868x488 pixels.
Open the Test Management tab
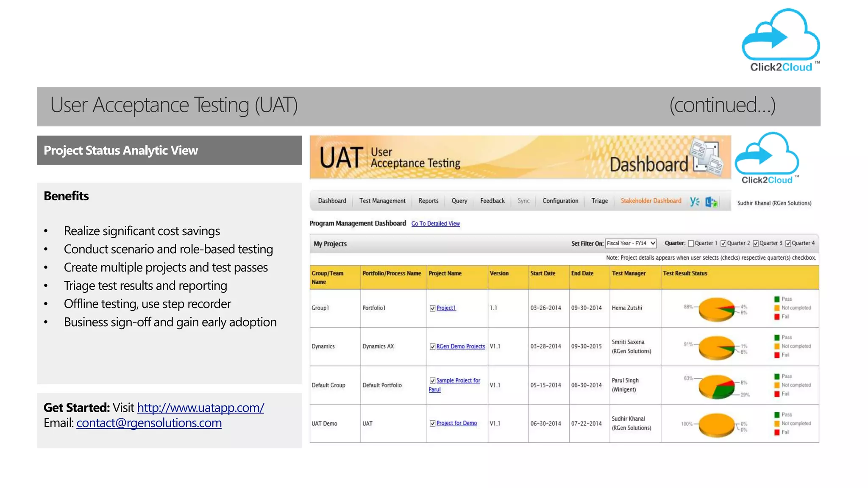click(382, 201)
